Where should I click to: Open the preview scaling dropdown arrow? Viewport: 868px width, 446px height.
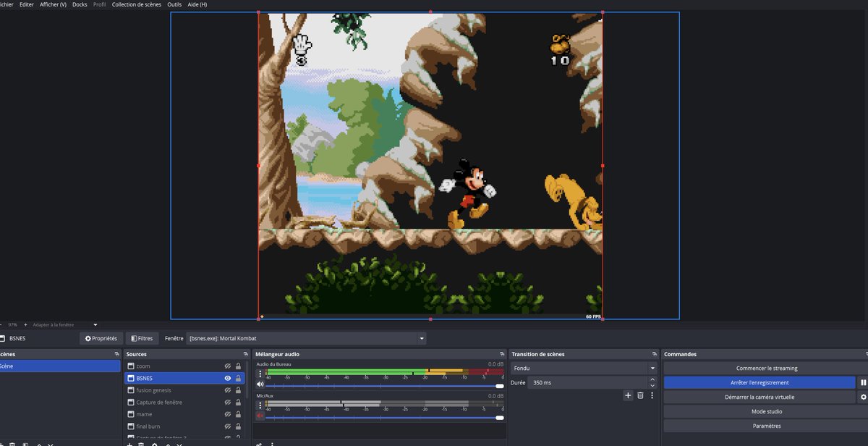click(95, 324)
